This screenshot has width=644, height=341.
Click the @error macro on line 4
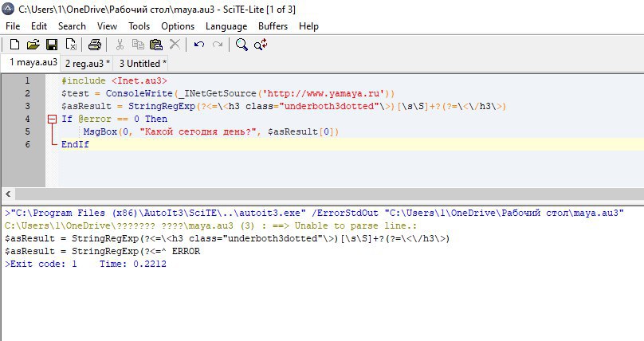pyautogui.click(x=95, y=119)
